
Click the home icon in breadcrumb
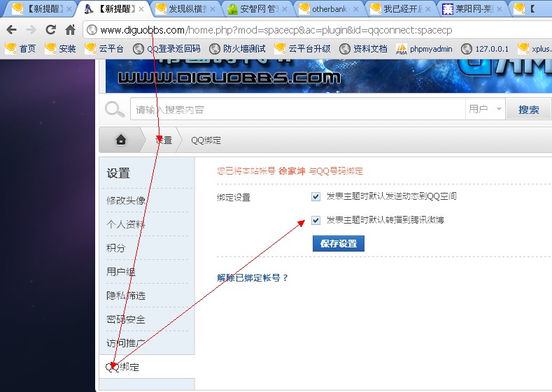pos(121,140)
